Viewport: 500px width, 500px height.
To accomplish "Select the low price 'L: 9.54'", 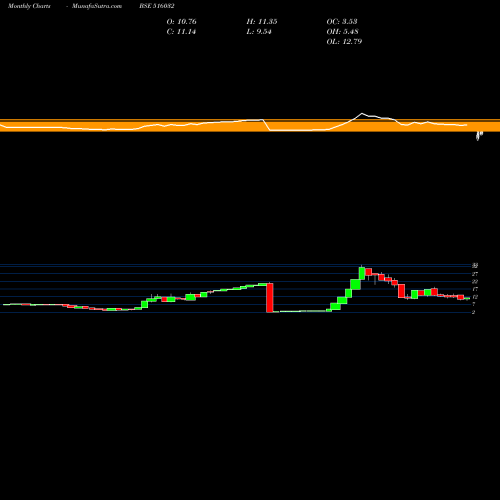I will click(259, 32).
